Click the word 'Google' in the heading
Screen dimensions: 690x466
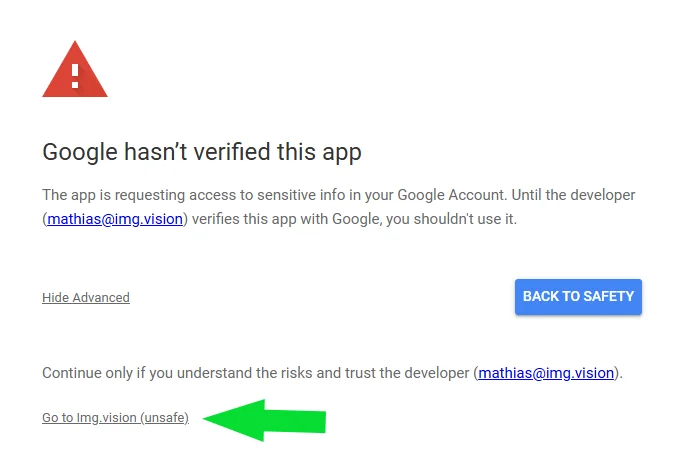click(80, 152)
